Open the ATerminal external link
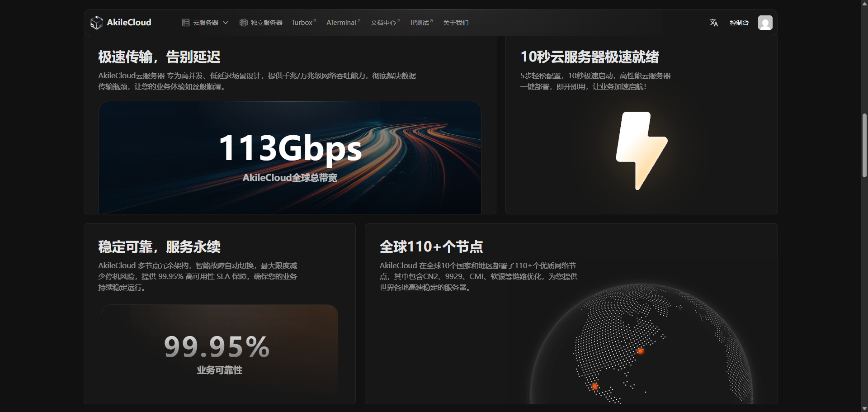Image resolution: width=868 pixels, height=412 pixels. [x=344, y=23]
